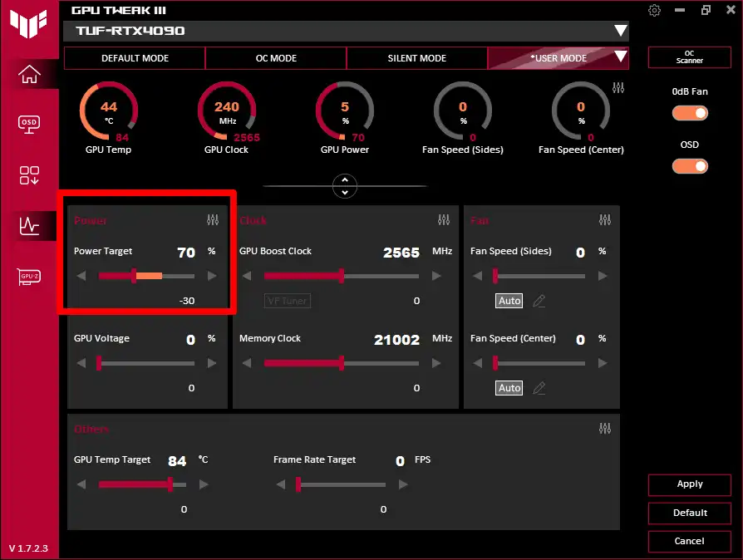The height and width of the screenshot is (560, 743).
Task: Launch the OC Scanner button
Action: pyautogui.click(x=690, y=57)
